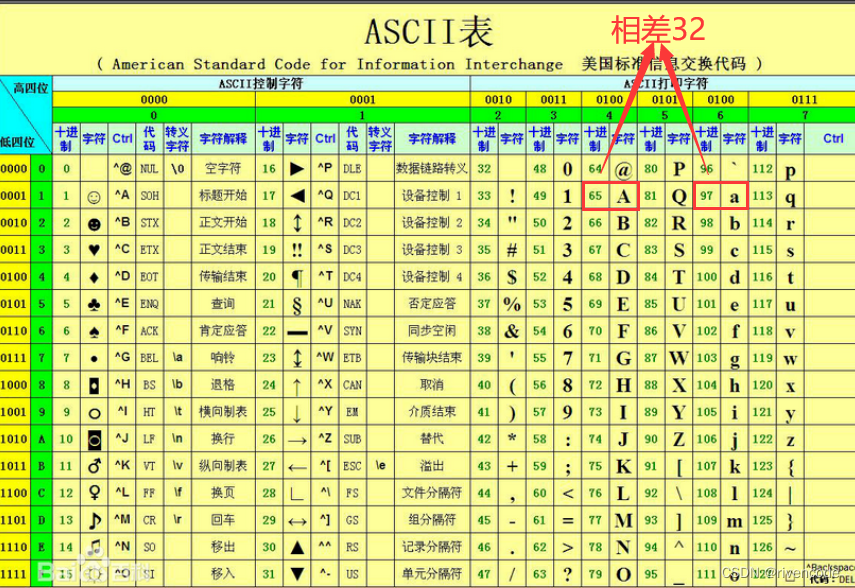
Task: Click the "NAK" code cell
Action: click(x=352, y=304)
